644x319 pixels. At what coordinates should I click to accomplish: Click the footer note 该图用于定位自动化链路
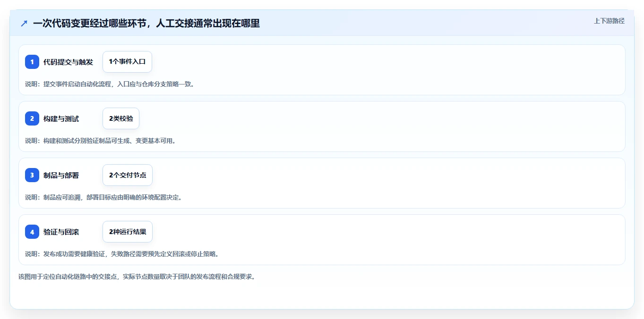point(137,277)
